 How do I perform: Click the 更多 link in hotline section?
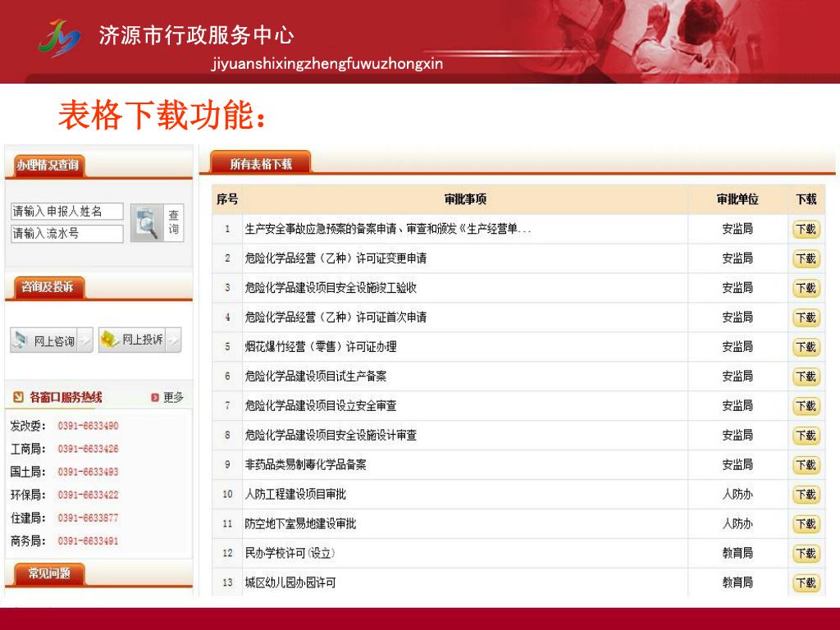coord(174,397)
